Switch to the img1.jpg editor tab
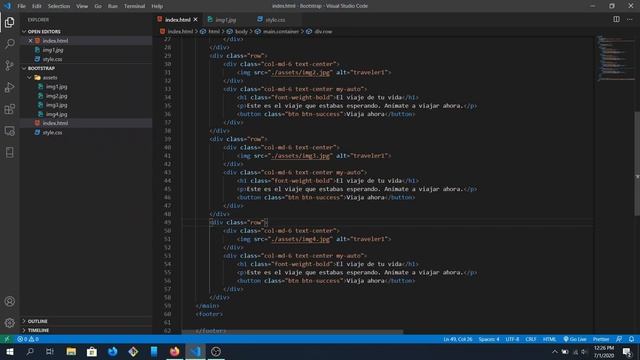 coord(226,20)
